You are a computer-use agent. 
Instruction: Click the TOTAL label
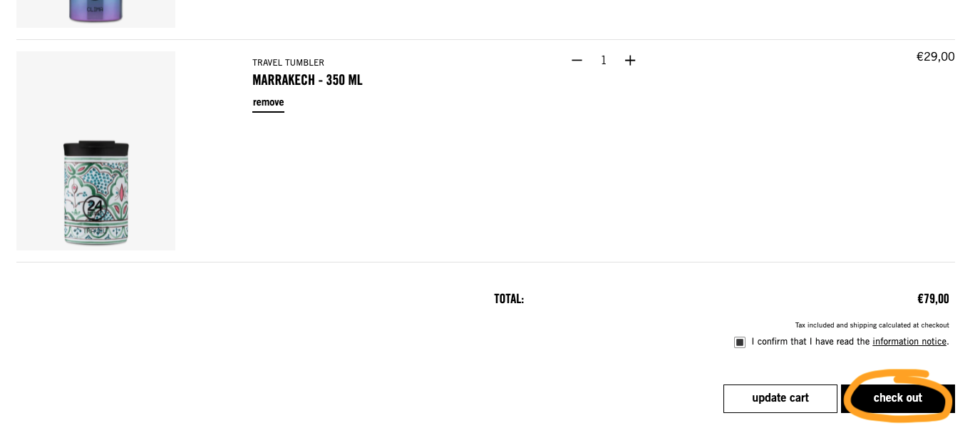[509, 299]
